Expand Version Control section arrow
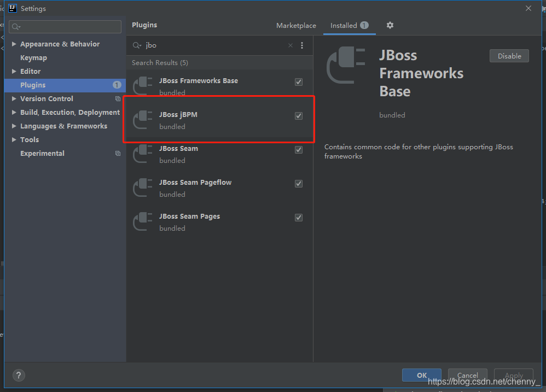The width and height of the screenshot is (546, 392). click(14, 98)
